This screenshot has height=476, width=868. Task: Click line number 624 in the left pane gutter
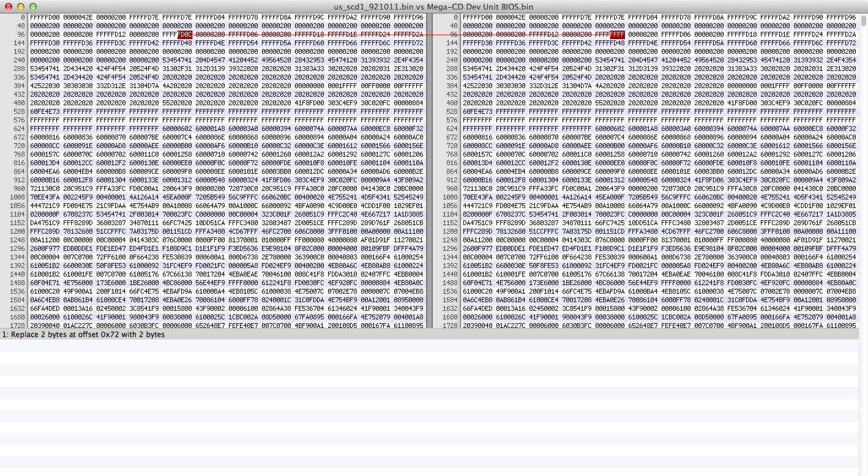[19, 129]
